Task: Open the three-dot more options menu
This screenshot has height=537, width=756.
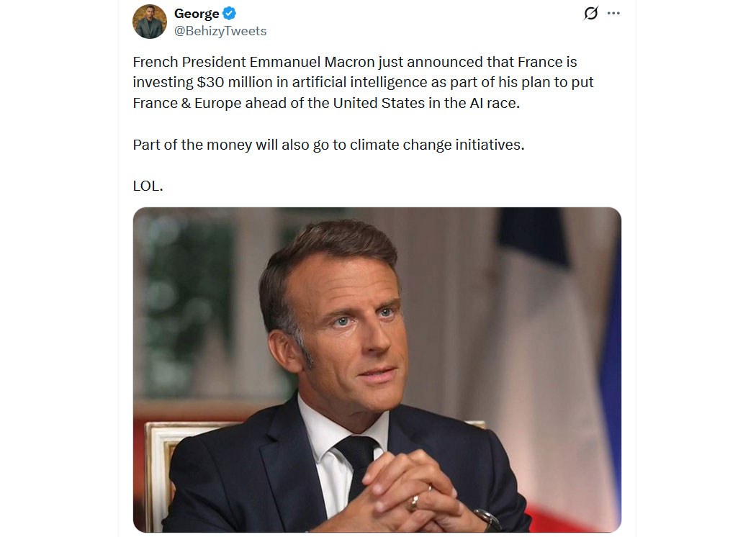Action: 613,14
